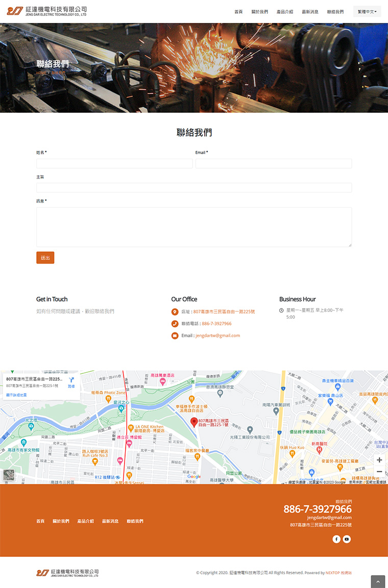The height and width of the screenshot is (588, 388).
Task: Go to 產品介紹 in top navigation
Action: click(x=285, y=12)
